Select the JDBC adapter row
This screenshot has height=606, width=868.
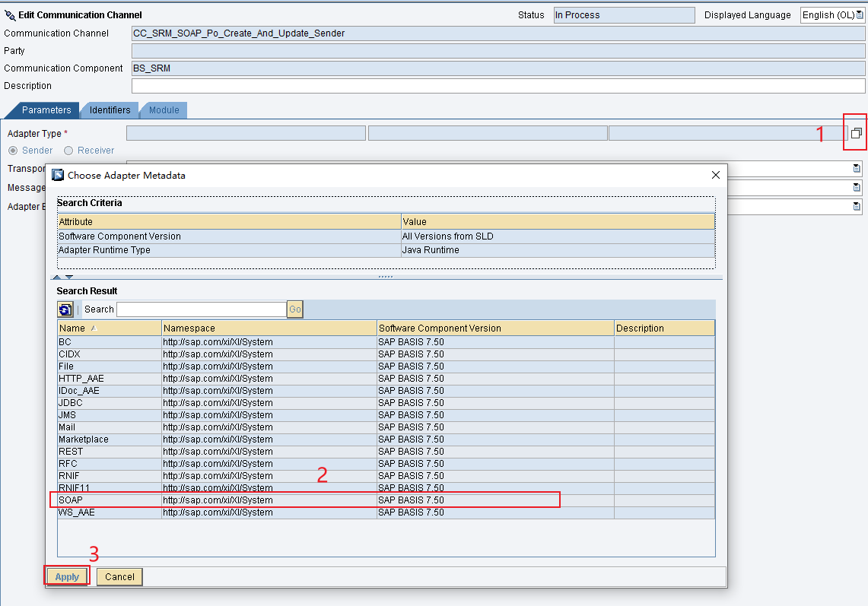pos(386,403)
